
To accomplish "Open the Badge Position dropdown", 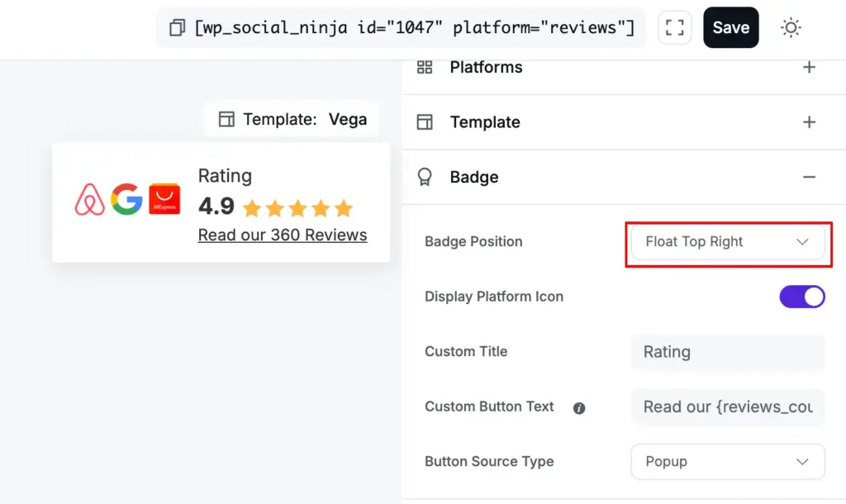I will pos(727,242).
